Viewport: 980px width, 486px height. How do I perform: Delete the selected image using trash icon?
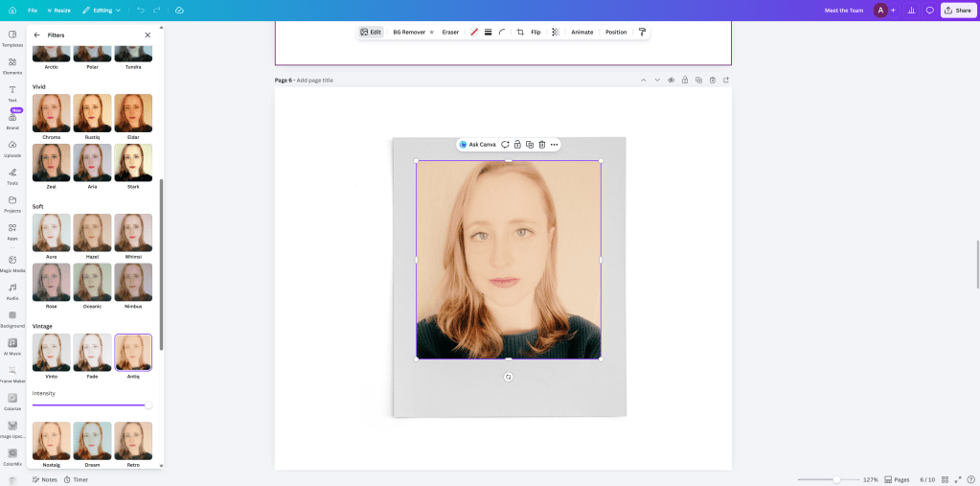541,145
